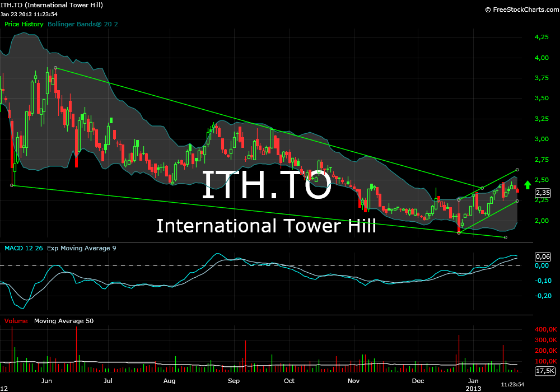Select the trendline endpoint circle at the June high
The image size is (560, 392).
(x=55, y=68)
